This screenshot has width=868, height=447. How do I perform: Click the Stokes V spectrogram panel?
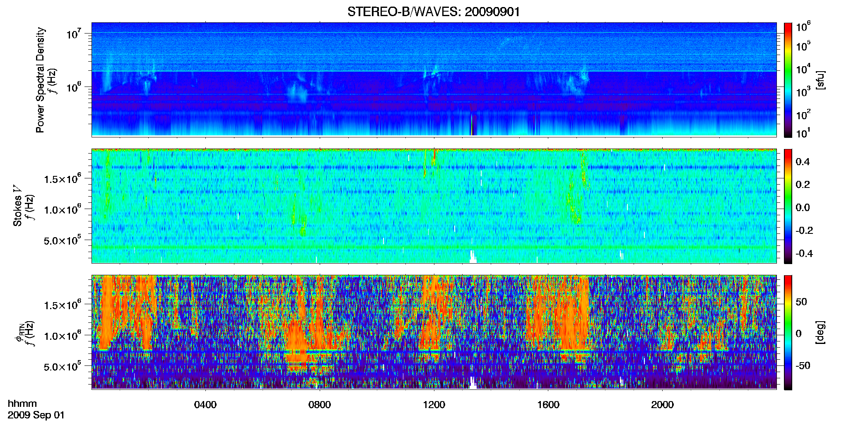pyautogui.click(x=434, y=206)
